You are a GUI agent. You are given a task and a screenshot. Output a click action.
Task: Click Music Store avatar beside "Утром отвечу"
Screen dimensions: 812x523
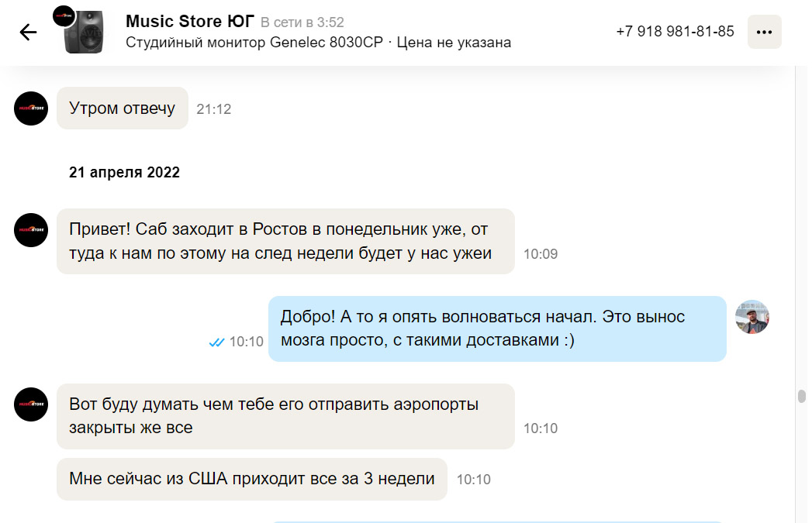coord(31,108)
